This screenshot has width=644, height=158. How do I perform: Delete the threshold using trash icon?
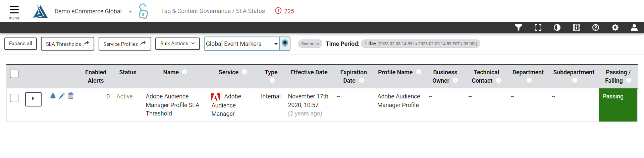71,96
